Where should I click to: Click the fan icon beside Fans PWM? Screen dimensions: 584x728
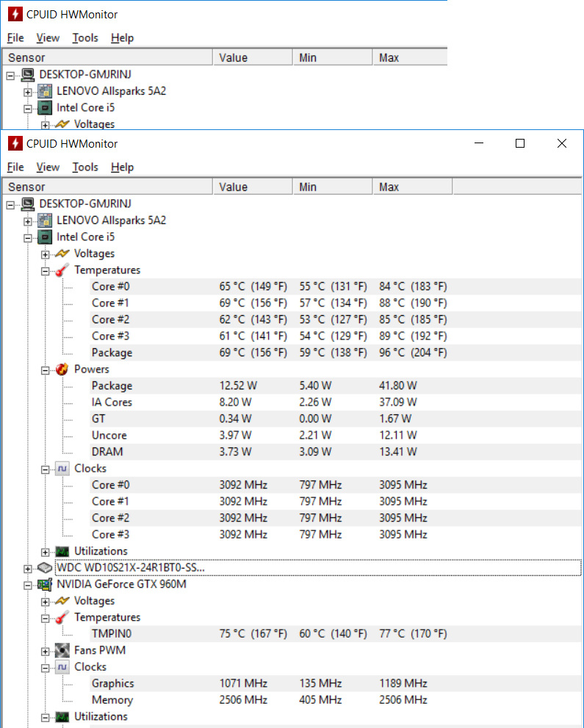tap(63, 651)
